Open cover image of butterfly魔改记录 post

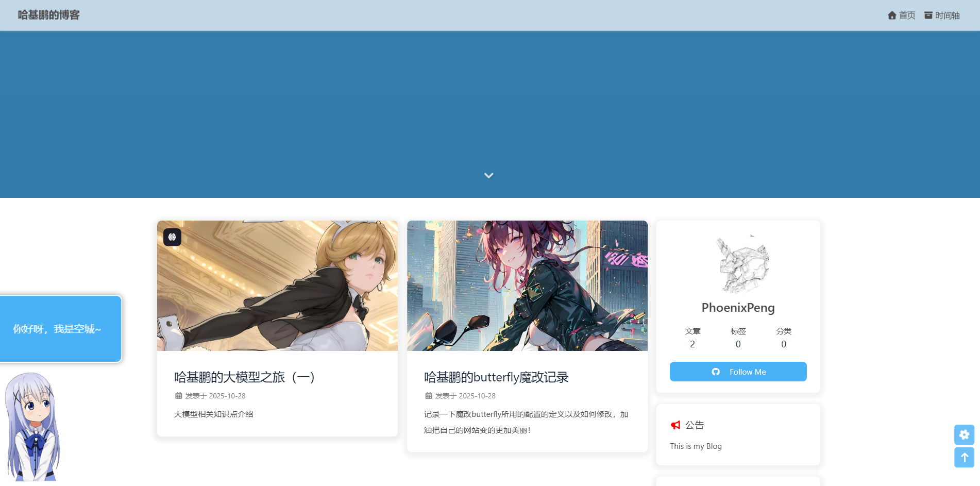pos(527,286)
